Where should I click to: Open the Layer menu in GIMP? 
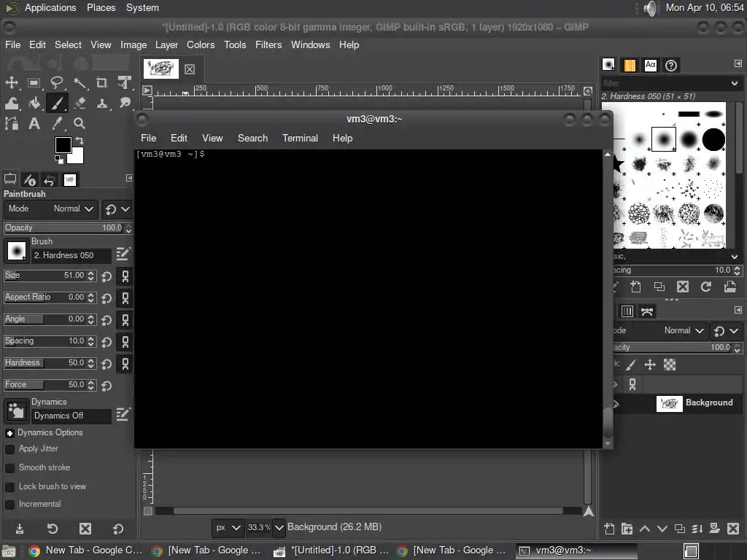coord(167,44)
